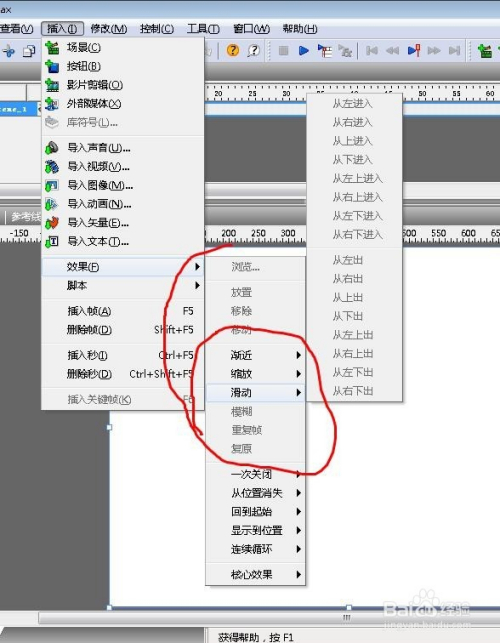Click the vector icon beside 导入矢量(E)
The width and height of the screenshot is (500, 643).
click(x=52, y=223)
